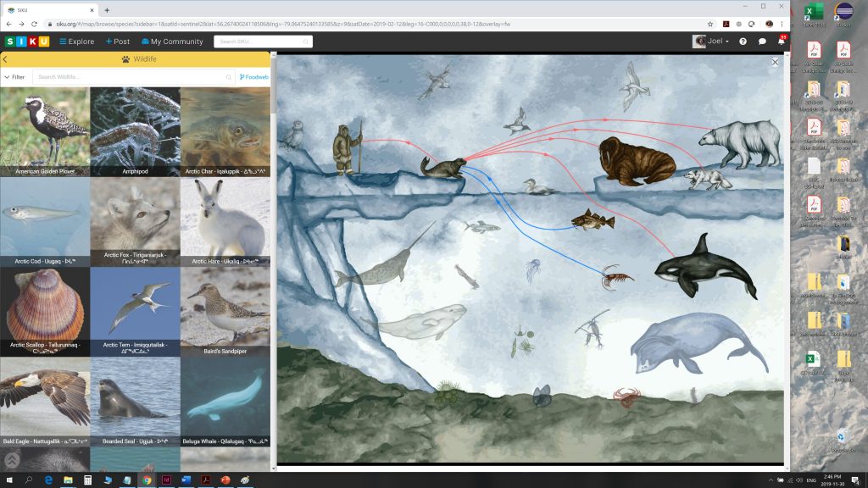Open the Excel shortcut on the desktop
868x488 pixels.
[813, 14]
